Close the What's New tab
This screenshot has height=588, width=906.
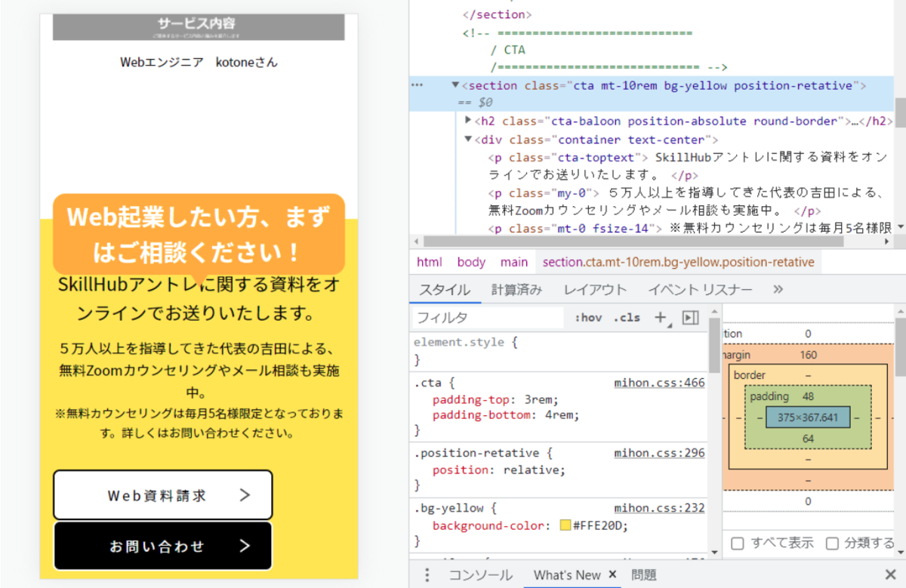click(x=612, y=574)
